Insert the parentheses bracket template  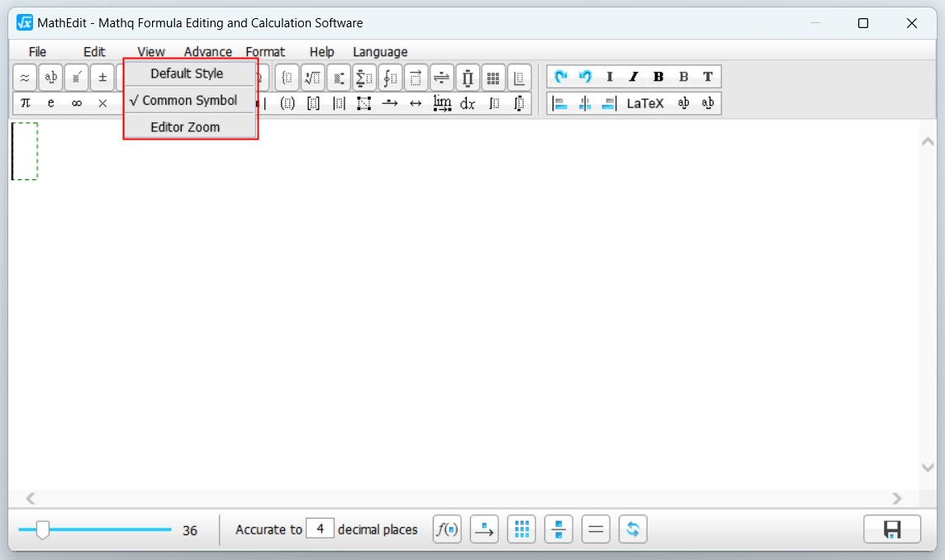(287, 103)
